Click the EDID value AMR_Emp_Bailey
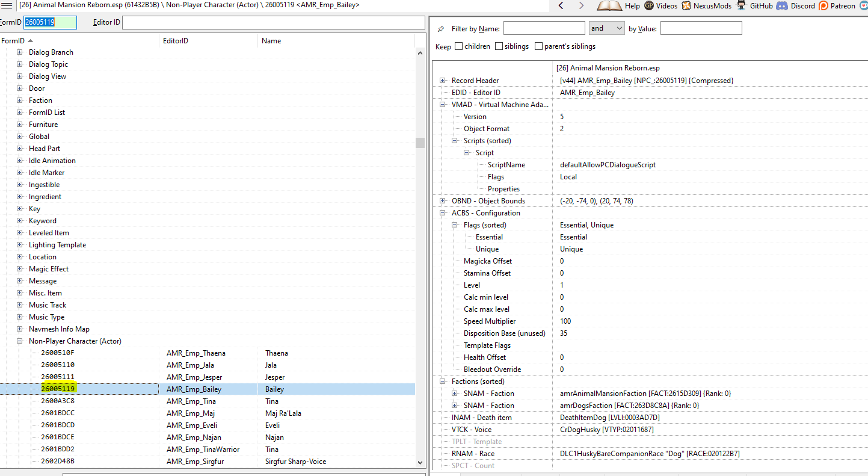 coord(587,93)
